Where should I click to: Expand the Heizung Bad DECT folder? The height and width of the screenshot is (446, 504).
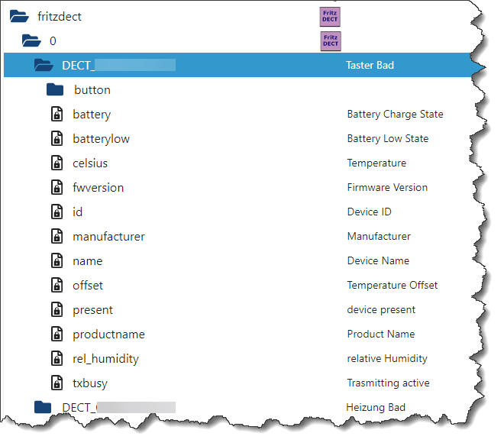pyautogui.click(x=43, y=408)
